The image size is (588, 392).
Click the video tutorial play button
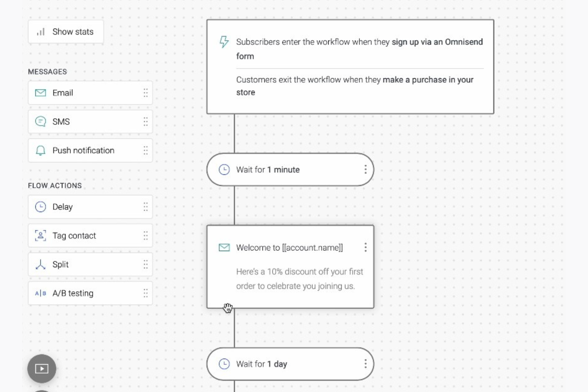point(41,368)
